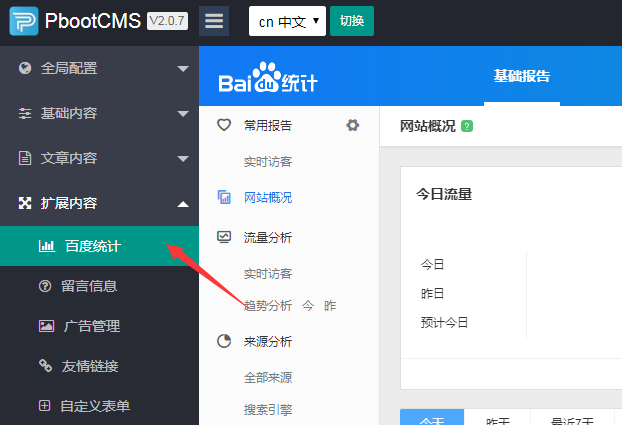Open 留言信息 in the sidebar
The height and width of the screenshot is (425, 622).
89,286
